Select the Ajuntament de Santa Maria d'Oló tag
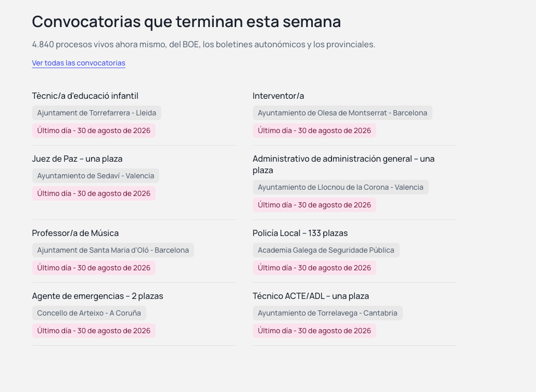 coord(113,250)
